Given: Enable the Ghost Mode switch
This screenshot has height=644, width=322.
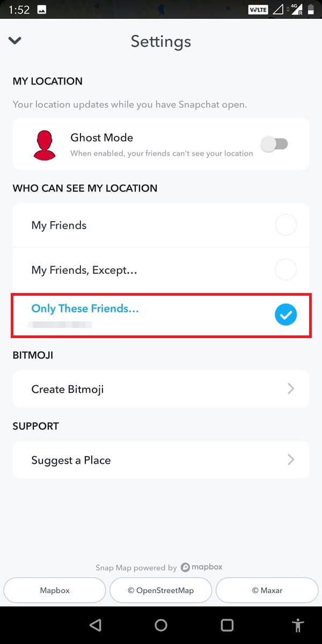Looking at the screenshot, I should pyautogui.click(x=275, y=144).
